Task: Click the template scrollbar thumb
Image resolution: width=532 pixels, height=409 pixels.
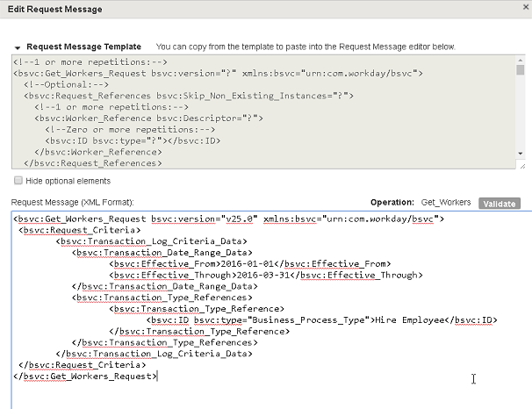Action: (520, 70)
